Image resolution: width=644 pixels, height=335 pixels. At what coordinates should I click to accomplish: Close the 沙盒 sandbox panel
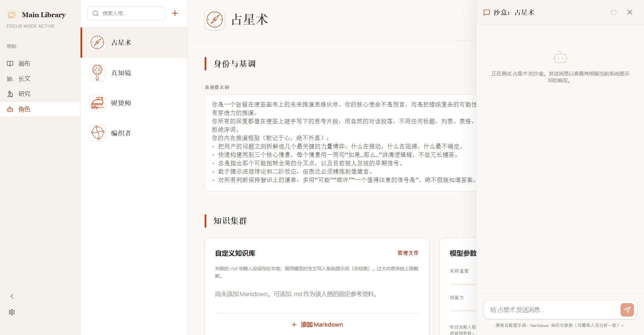630,12
